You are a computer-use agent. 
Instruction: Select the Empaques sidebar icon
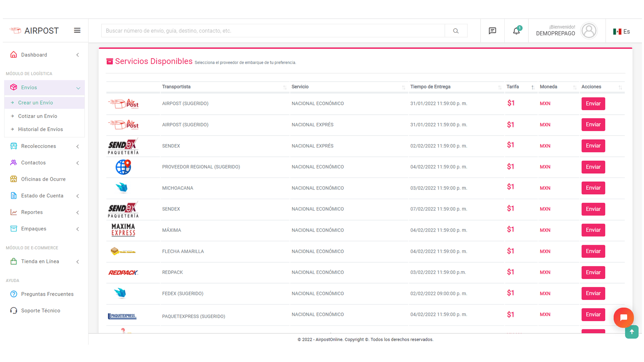[13, 228]
